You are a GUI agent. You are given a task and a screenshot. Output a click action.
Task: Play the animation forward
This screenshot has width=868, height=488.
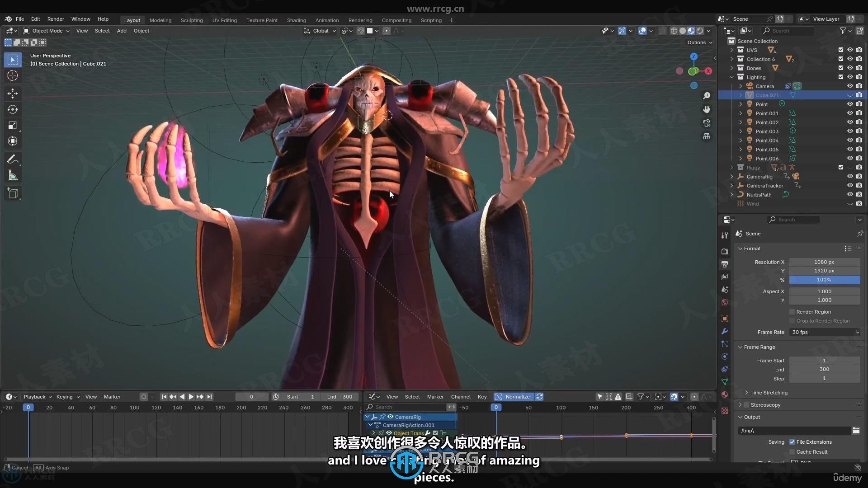click(191, 397)
